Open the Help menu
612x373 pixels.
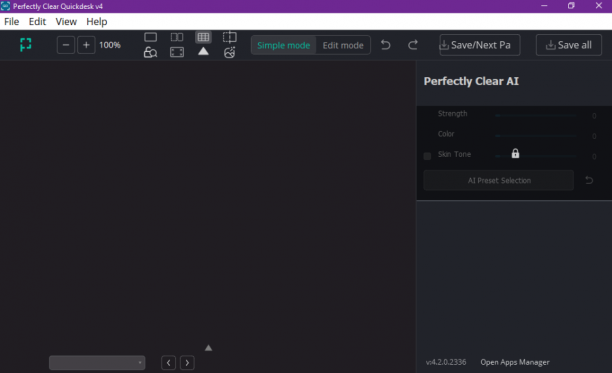pos(97,22)
